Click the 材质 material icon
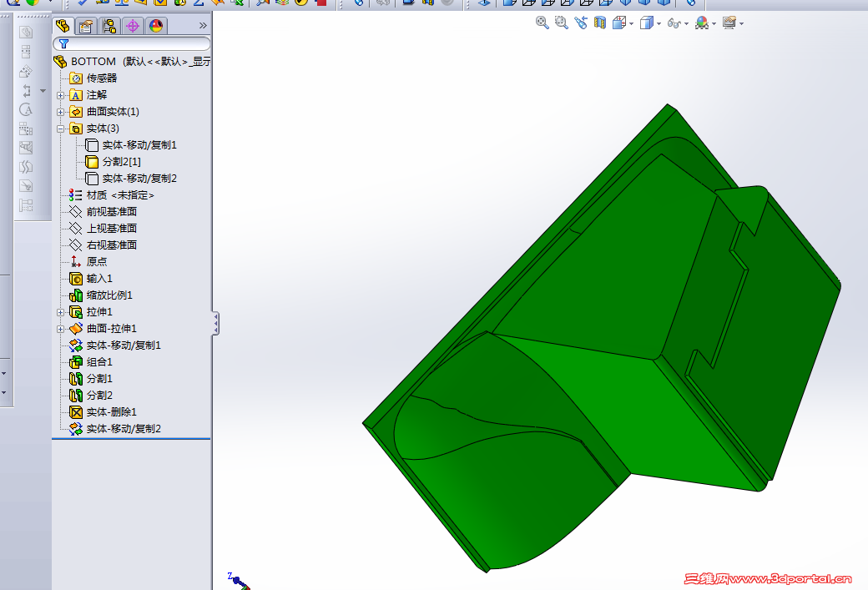 pos(76,194)
